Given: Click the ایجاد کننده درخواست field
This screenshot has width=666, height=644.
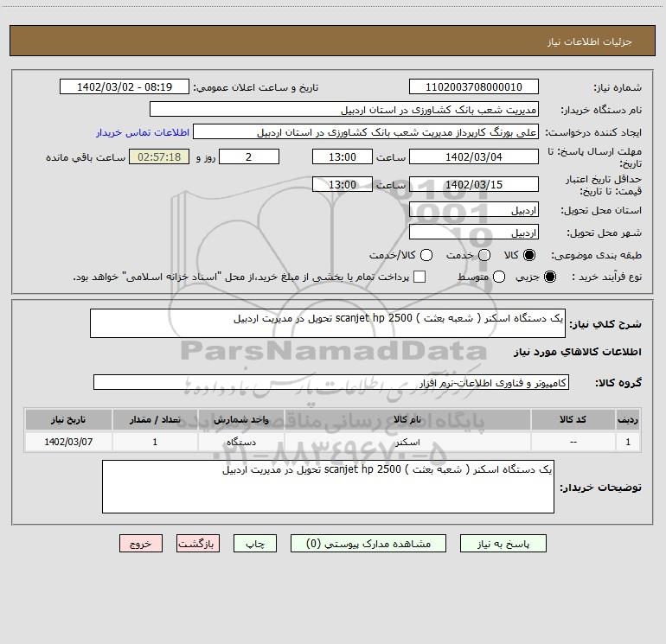Looking at the screenshot, I should pos(366,131).
